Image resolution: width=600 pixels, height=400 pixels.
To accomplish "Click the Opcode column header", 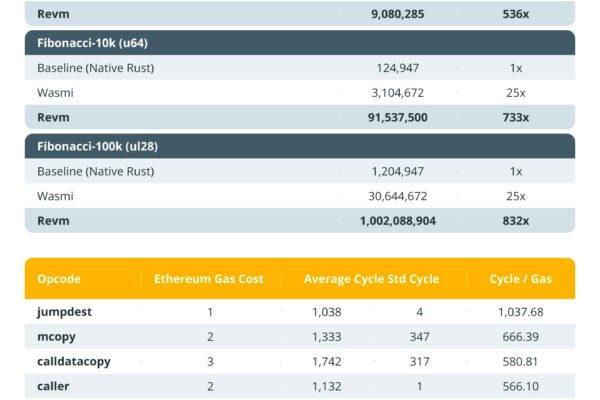I will [59, 279].
